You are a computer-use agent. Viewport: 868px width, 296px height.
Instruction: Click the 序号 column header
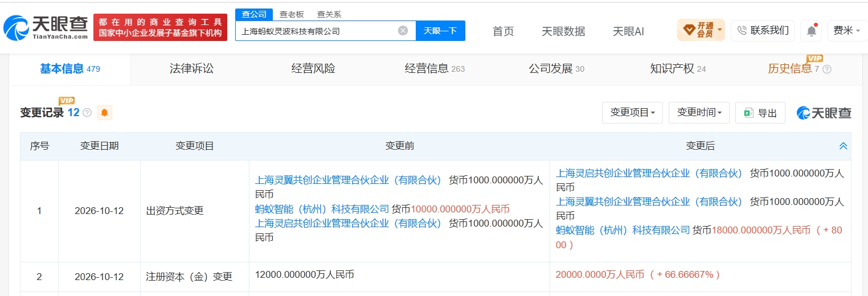[39, 146]
